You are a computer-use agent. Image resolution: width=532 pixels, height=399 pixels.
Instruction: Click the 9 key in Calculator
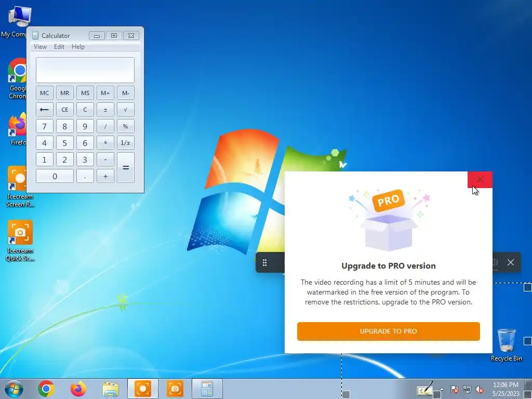point(85,126)
